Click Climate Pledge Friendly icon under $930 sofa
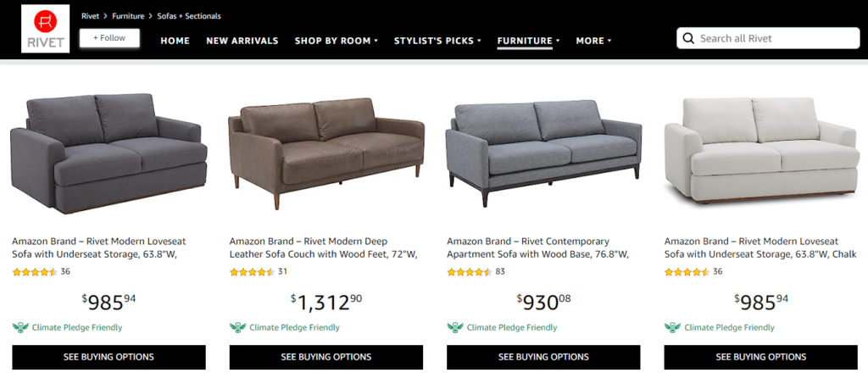Viewport: 868px width, 378px height. point(455,328)
